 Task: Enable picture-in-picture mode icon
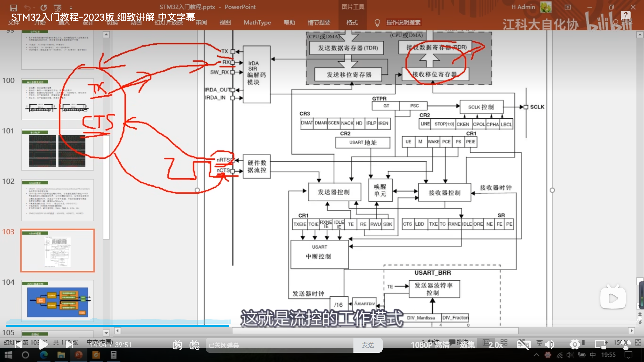click(x=601, y=345)
